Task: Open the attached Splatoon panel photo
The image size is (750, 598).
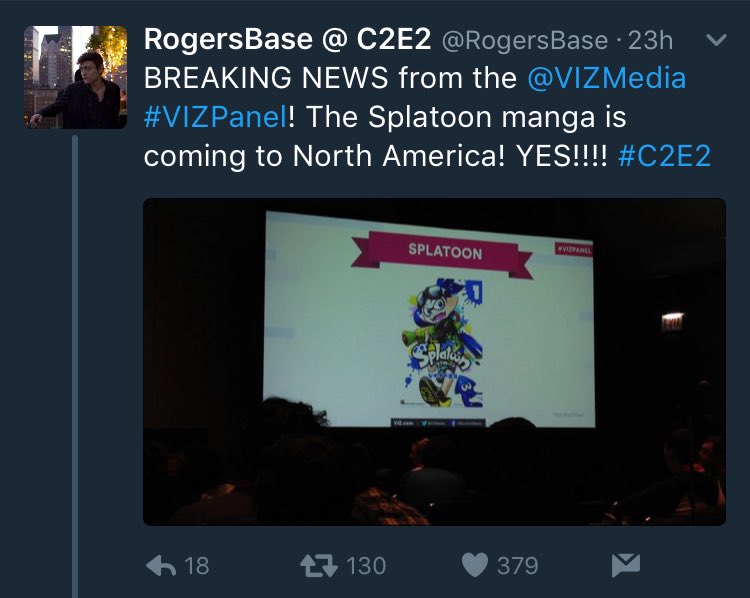Action: [434, 362]
